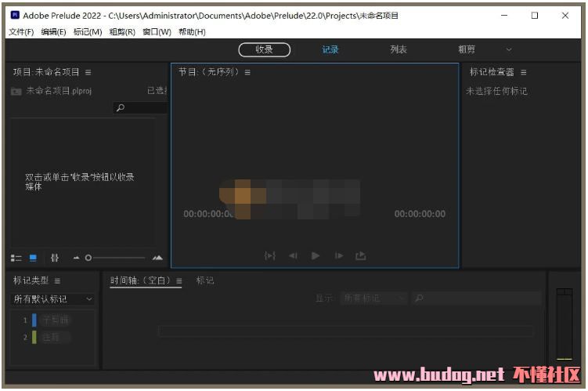Open the 项目 panel menu icon

(88, 72)
